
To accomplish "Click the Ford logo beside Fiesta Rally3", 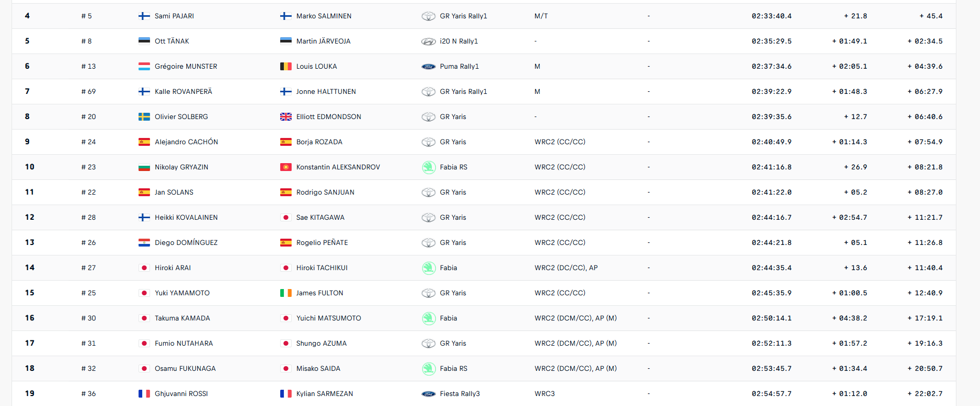I will 429,394.
